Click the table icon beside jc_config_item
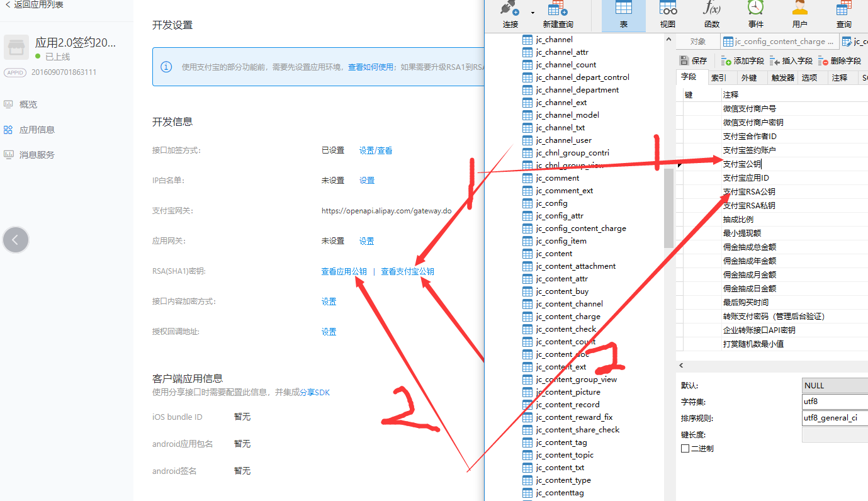Screen dimensions: 868x501 (x=527, y=241)
